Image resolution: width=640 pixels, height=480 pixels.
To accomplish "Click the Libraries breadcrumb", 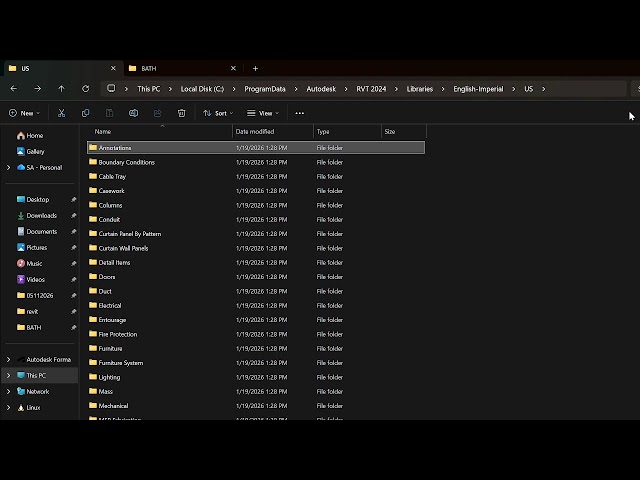I will 420,89.
